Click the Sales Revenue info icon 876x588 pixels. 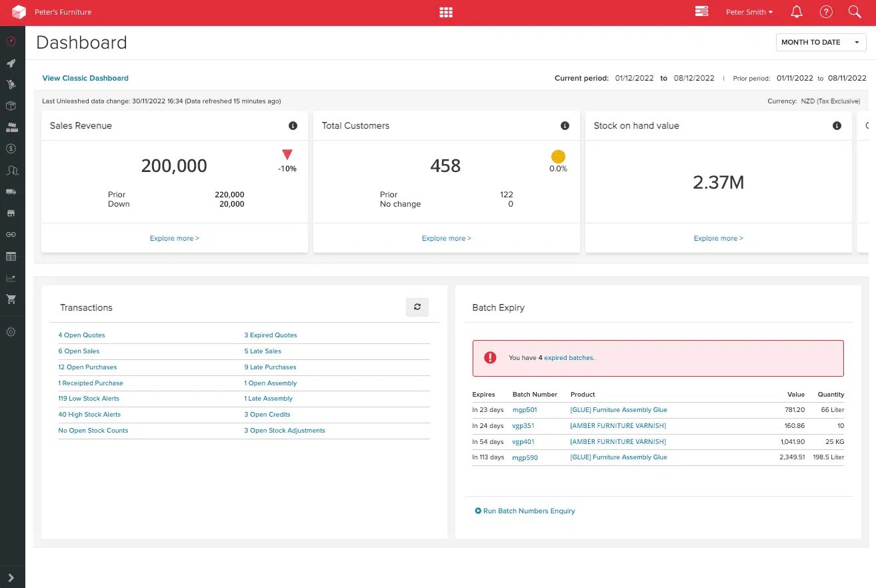click(293, 125)
